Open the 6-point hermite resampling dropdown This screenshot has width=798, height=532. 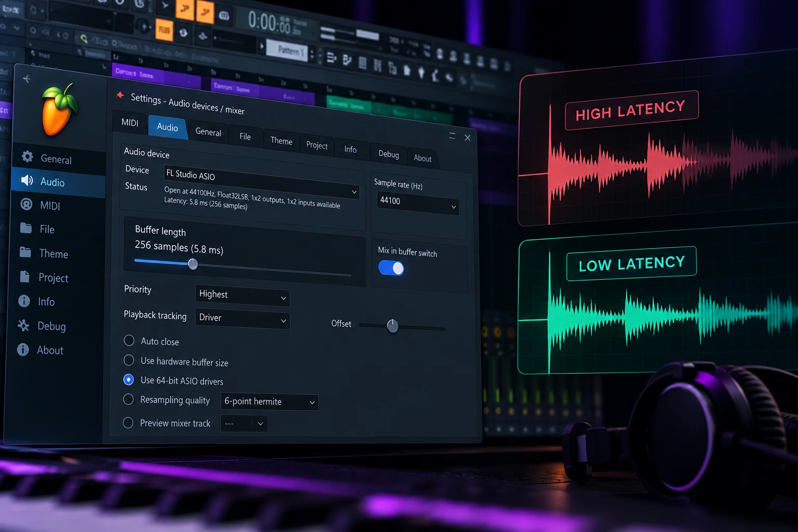coord(270,402)
